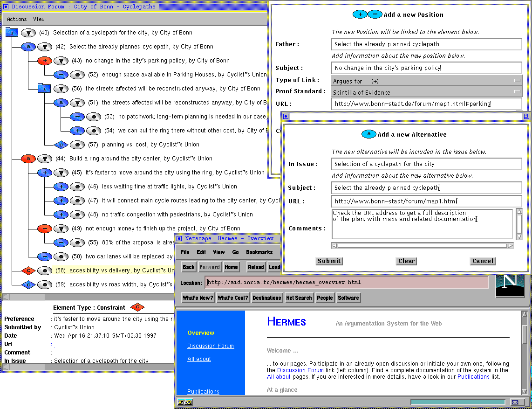
Task: Open the Discussion Forum window menu icon
Action: pyautogui.click(x=6, y=7)
